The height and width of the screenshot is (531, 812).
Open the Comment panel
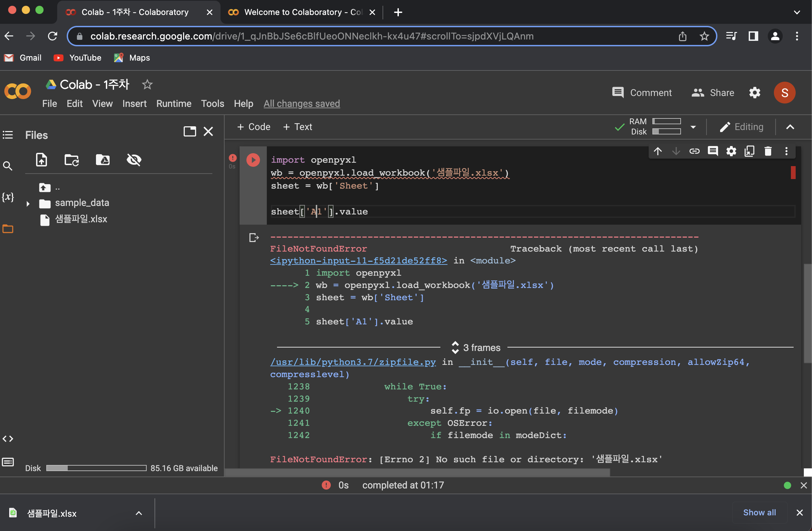642,93
